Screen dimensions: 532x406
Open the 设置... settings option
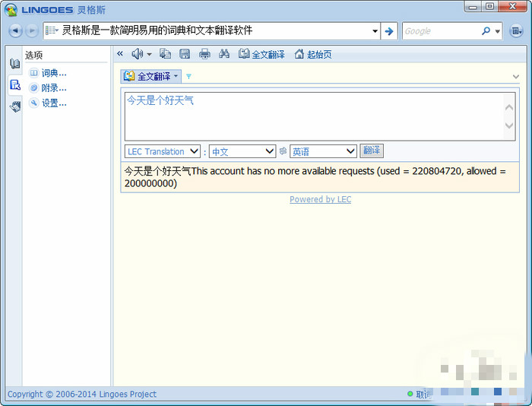point(48,103)
